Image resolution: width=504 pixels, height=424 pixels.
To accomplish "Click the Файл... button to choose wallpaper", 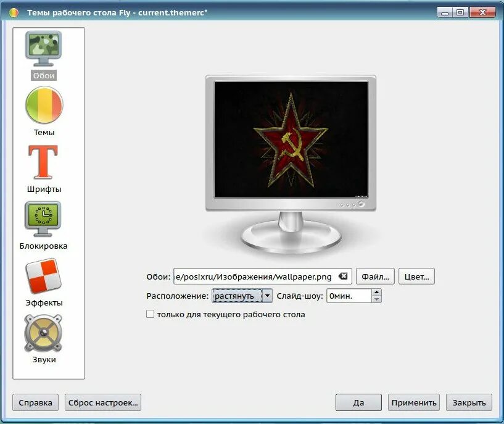I will pyautogui.click(x=375, y=276).
